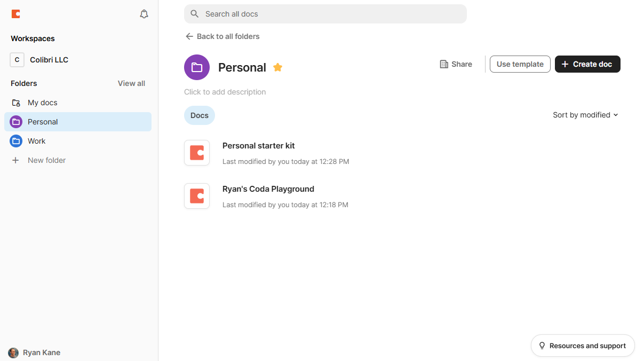Open the notifications bell

pos(144,14)
